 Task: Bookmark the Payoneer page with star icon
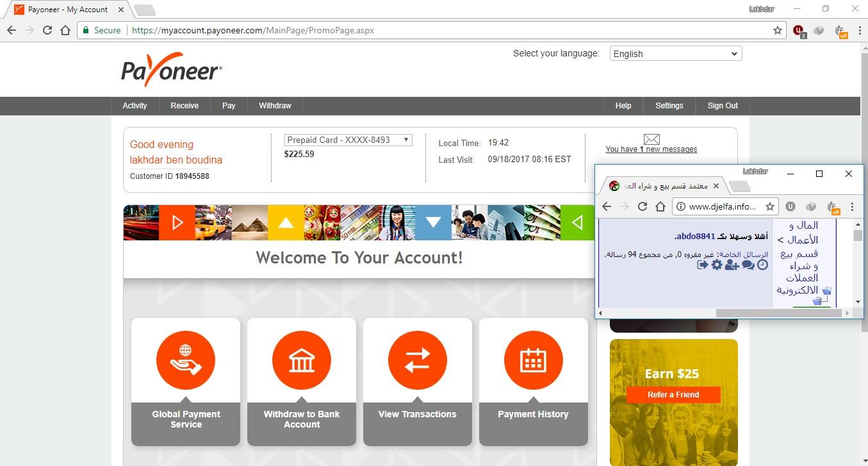(777, 30)
